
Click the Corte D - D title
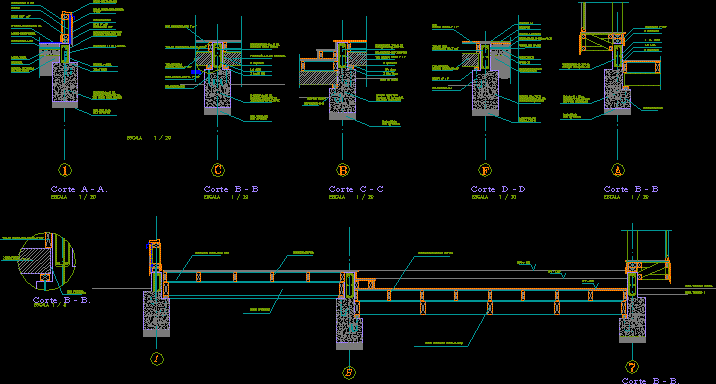[x=498, y=189]
